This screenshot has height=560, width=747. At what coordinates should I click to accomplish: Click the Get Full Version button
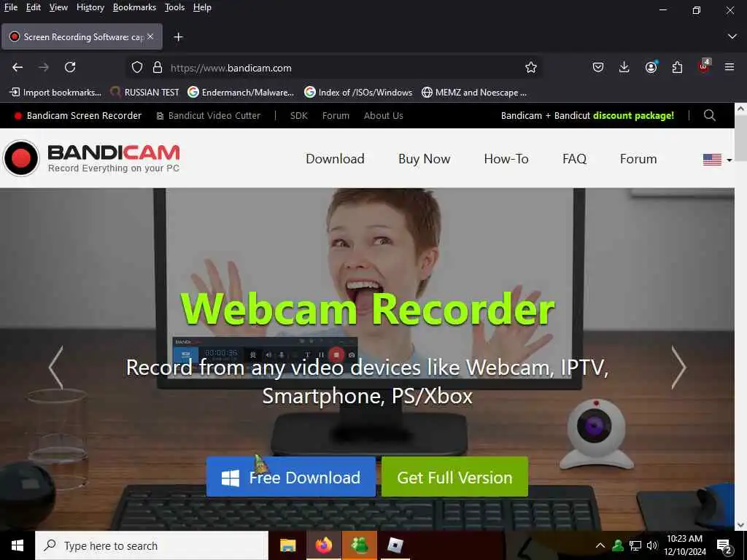[455, 477]
